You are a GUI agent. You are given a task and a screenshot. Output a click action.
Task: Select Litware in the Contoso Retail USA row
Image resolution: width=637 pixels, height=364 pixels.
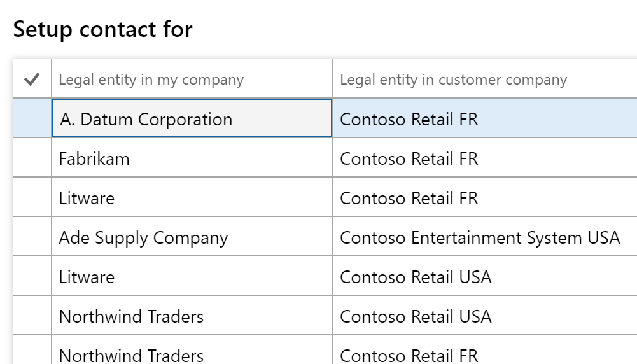coord(87,277)
